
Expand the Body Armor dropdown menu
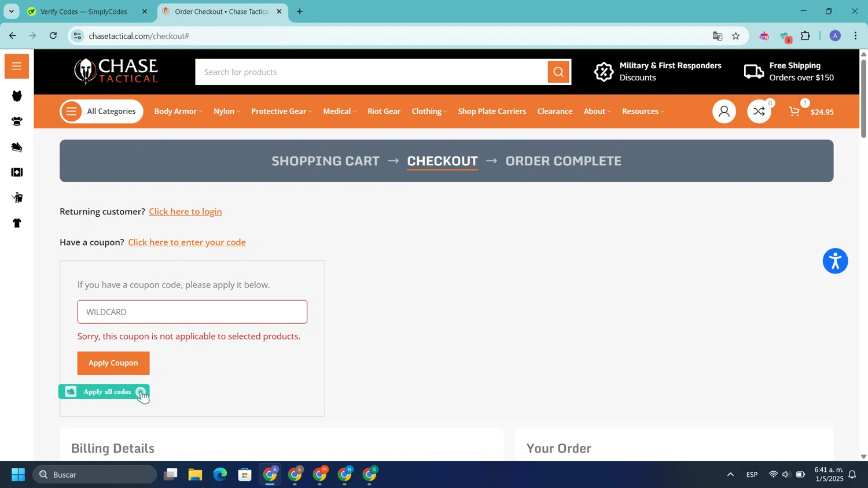tap(178, 112)
